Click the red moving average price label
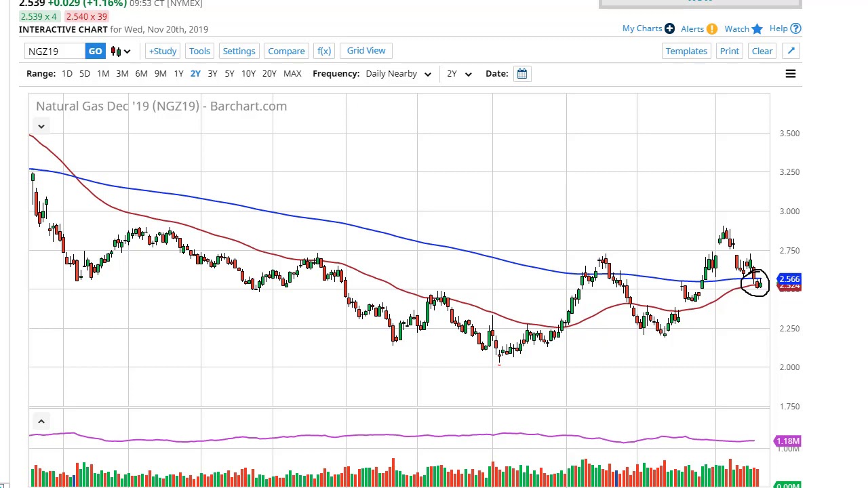This screenshot has height=488, width=868. pos(789,287)
